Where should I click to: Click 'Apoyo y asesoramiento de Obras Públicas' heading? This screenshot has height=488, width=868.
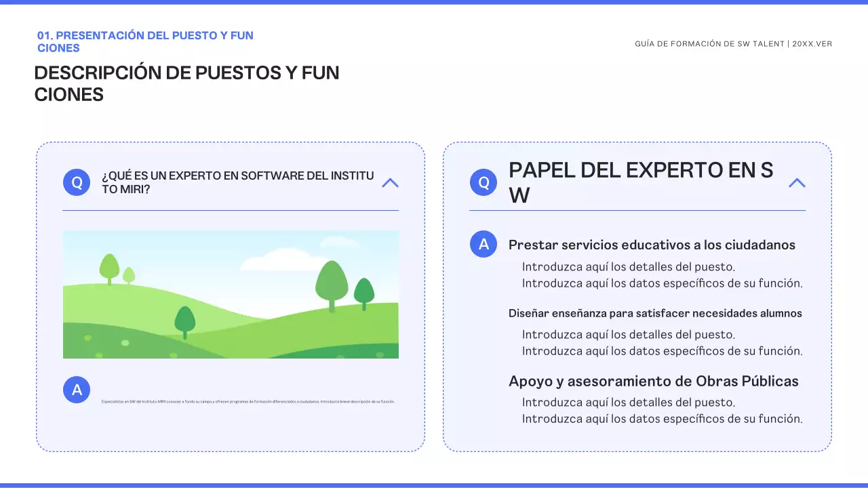click(653, 381)
